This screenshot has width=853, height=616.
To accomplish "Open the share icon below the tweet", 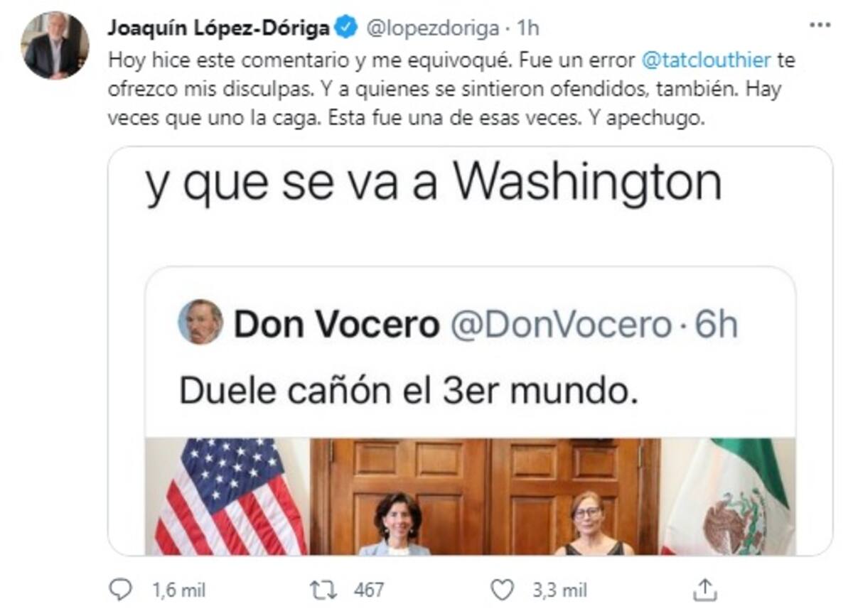I will pyautogui.click(x=704, y=589).
